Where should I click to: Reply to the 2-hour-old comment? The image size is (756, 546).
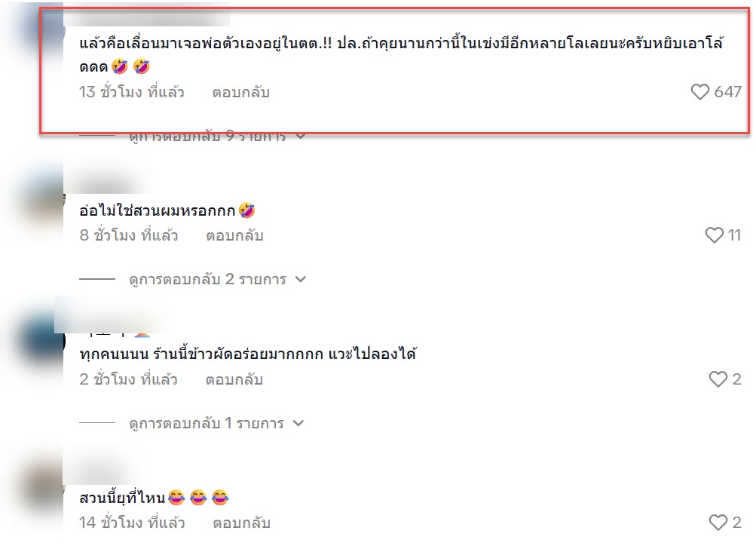click(x=234, y=379)
